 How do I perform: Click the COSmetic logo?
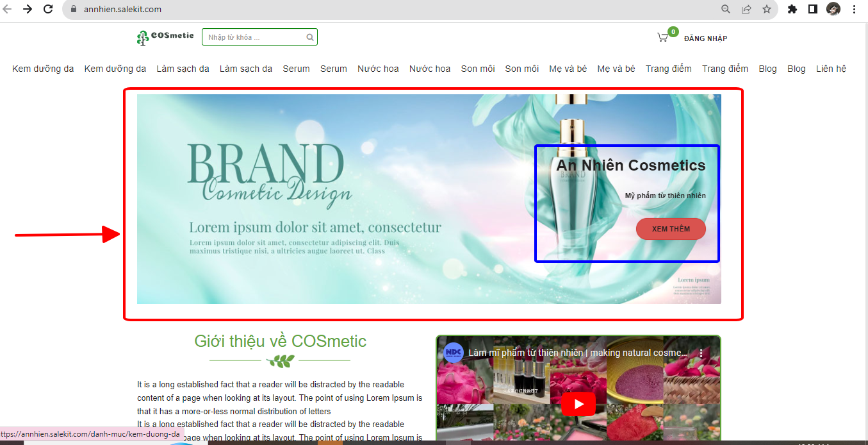(165, 37)
